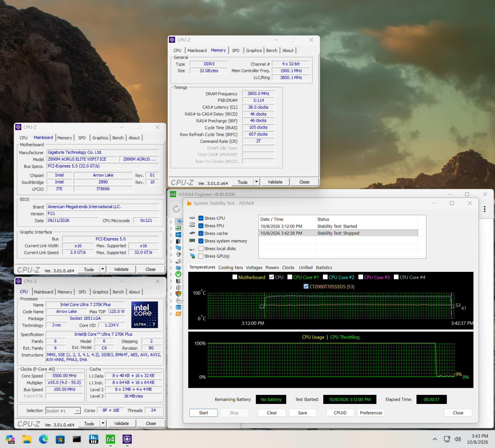Show hidden icons chevron in system tray
495x448 pixels.
click(435, 439)
